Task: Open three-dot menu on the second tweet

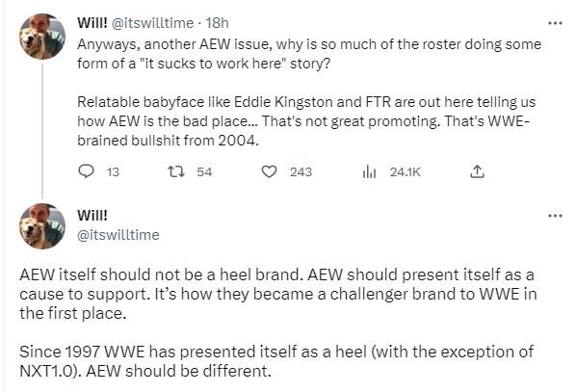Action: [x=555, y=216]
